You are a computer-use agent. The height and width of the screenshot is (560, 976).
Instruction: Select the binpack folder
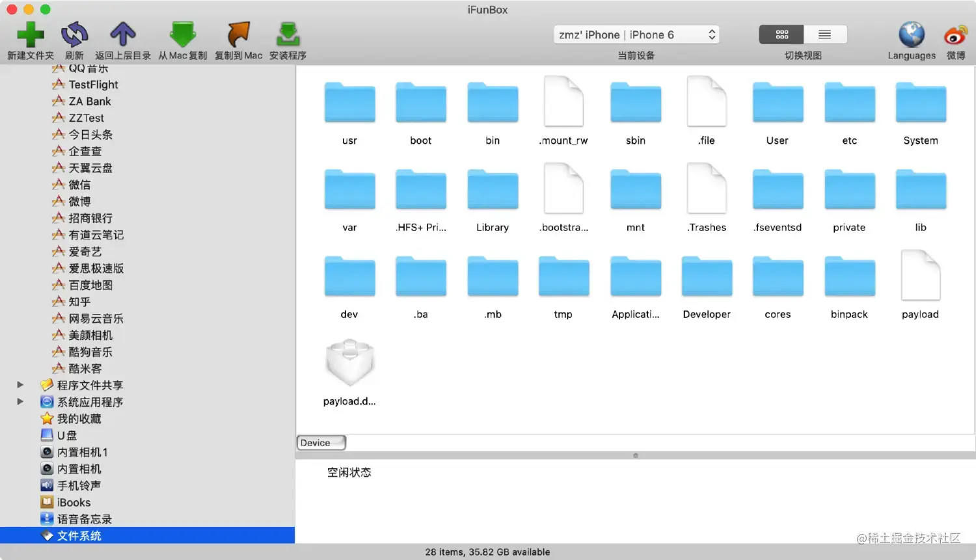849,276
